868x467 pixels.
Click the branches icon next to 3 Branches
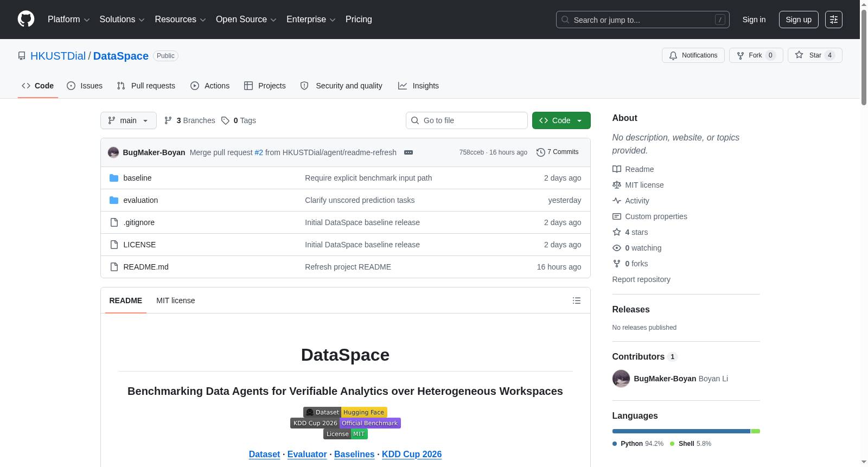(x=168, y=120)
